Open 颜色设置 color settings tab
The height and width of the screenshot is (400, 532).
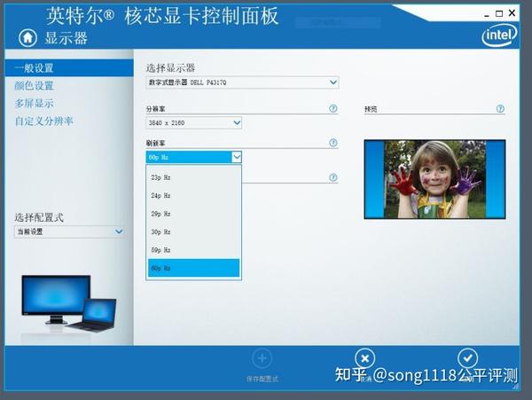pos(34,85)
